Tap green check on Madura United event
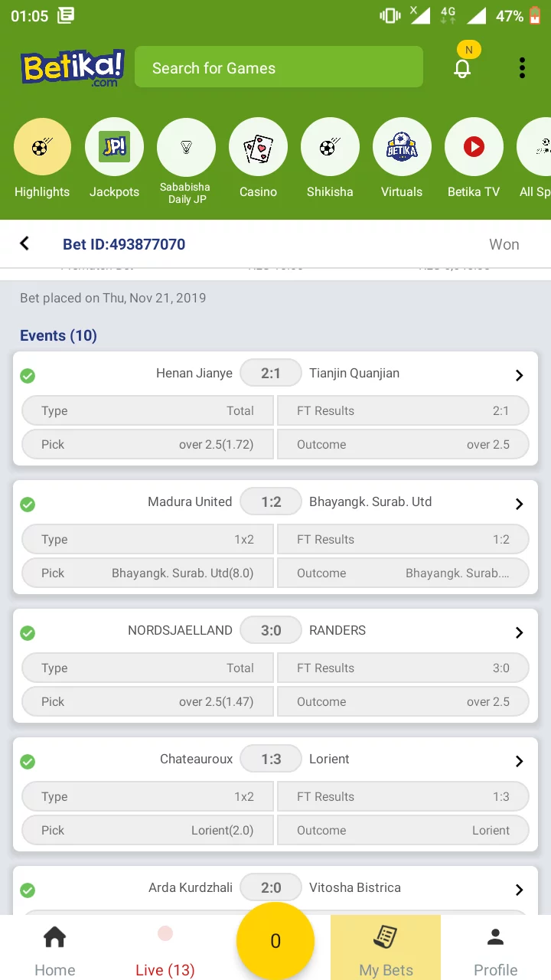The width and height of the screenshot is (551, 980). (x=28, y=505)
